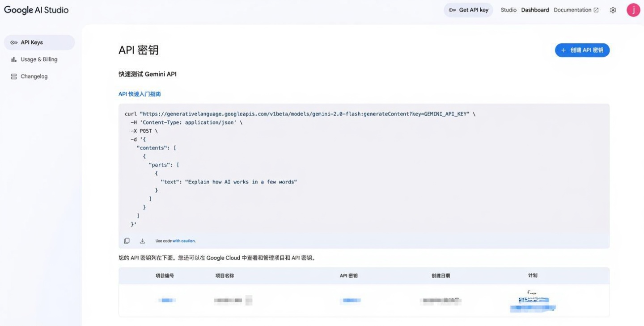Click the 项目名称 column header
Image resolution: width=644 pixels, height=326 pixels.
225,276
